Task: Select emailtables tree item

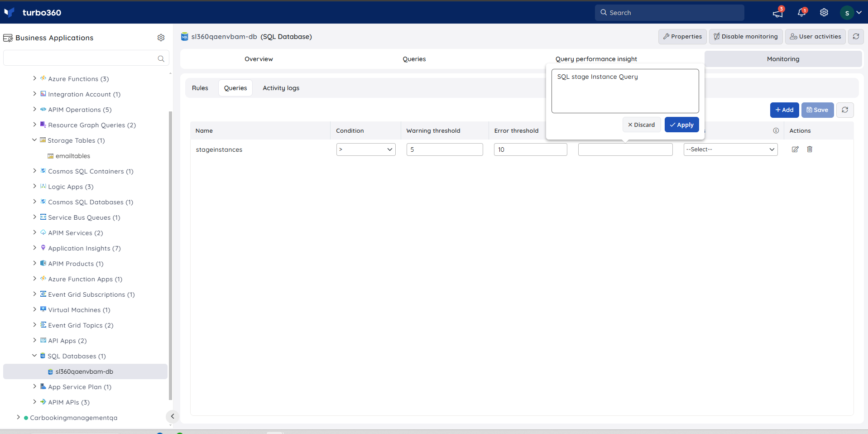Action: tap(73, 156)
